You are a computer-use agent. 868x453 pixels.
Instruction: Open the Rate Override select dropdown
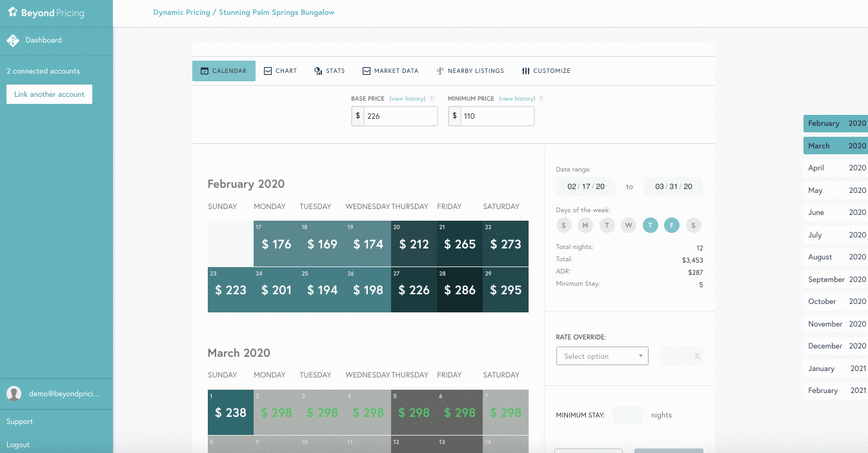coord(602,356)
